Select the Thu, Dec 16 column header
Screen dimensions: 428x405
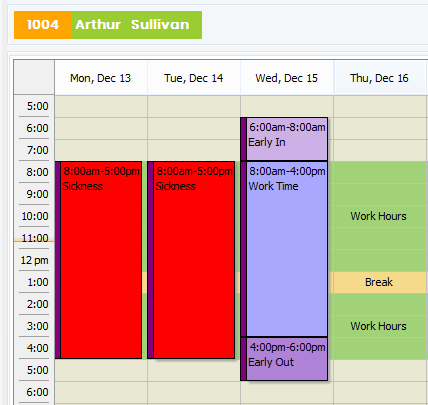[x=379, y=78]
